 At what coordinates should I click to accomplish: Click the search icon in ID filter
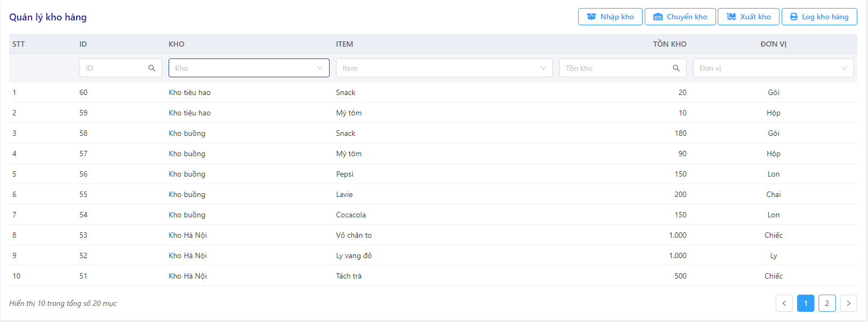[x=152, y=68]
